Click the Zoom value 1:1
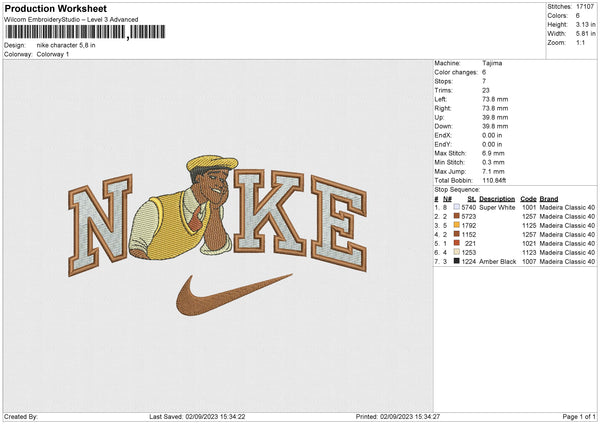Image resolution: width=600 pixels, height=424 pixels. pyautogui.click(x=580, y=42)
